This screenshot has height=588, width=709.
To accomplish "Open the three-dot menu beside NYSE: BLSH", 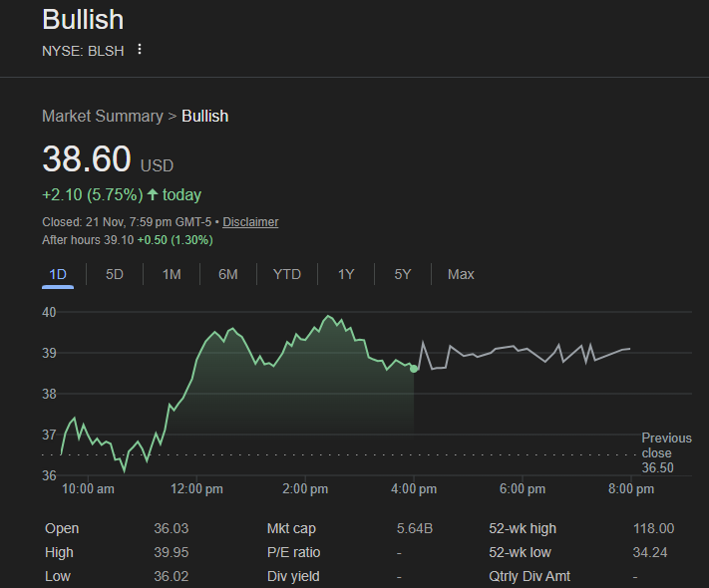I will 140,50.
